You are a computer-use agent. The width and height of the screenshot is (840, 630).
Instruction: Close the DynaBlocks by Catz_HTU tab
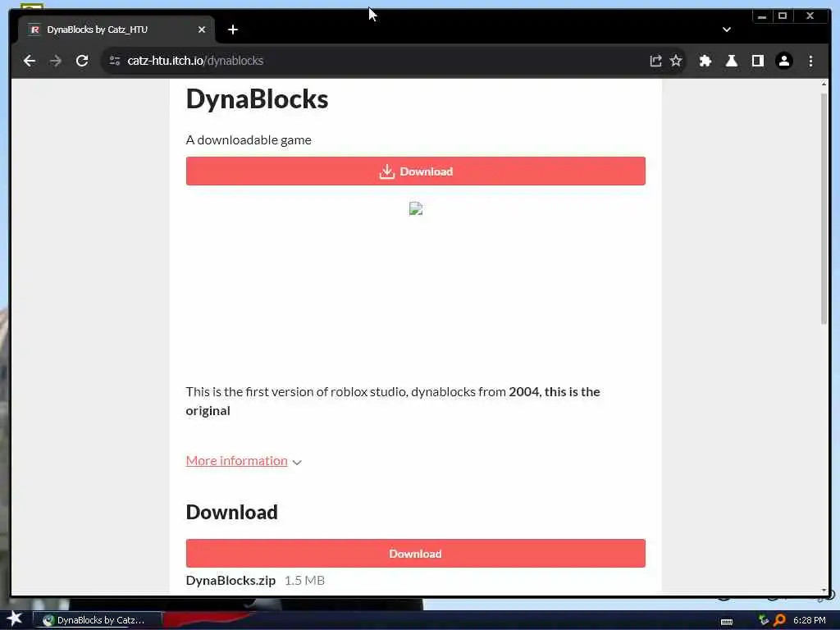coord(202,30)
